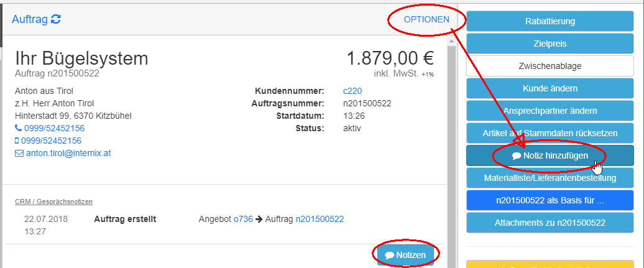This screenshot has height=268, width=644.
Task: Open the OPTIONEN menu
Action: pos(426,19)
